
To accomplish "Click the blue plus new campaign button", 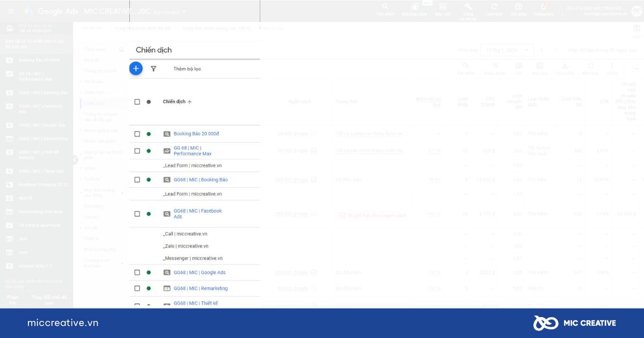I will coord(136,68).
